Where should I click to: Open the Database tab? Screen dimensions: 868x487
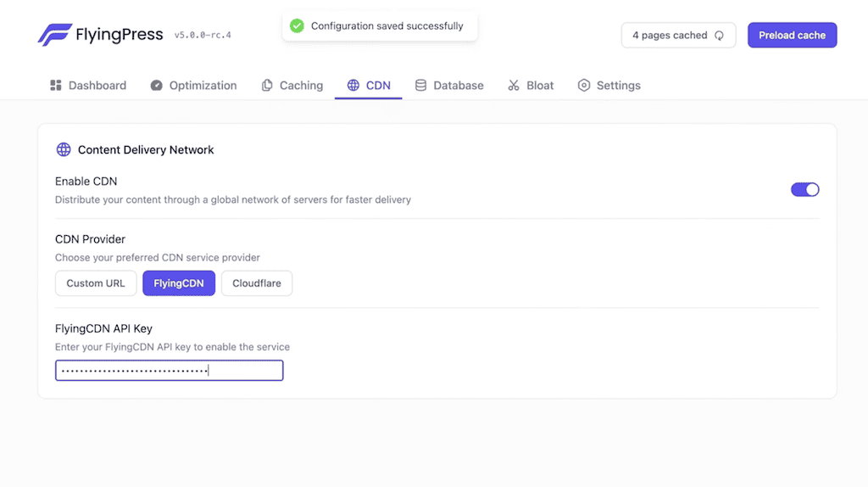point(449,86)
